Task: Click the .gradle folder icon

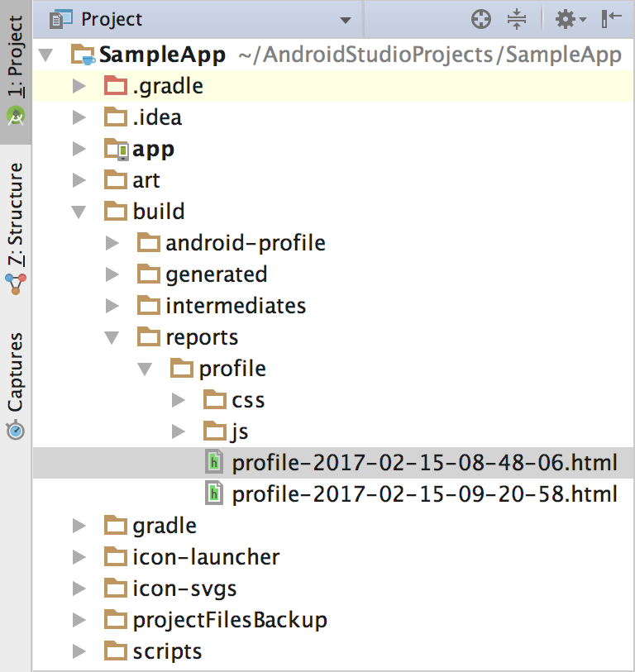Action: pyautogui.click(x=116, y=85)
